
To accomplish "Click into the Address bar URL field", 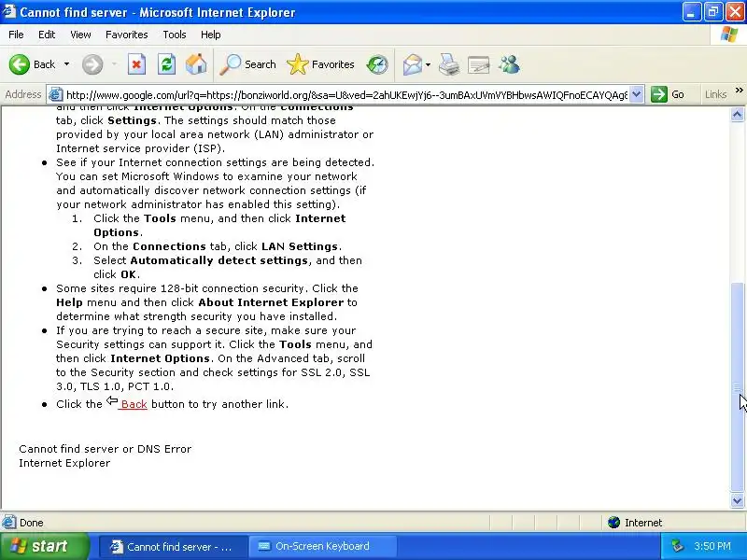I will pyautogui.click(x=346, y=95).
